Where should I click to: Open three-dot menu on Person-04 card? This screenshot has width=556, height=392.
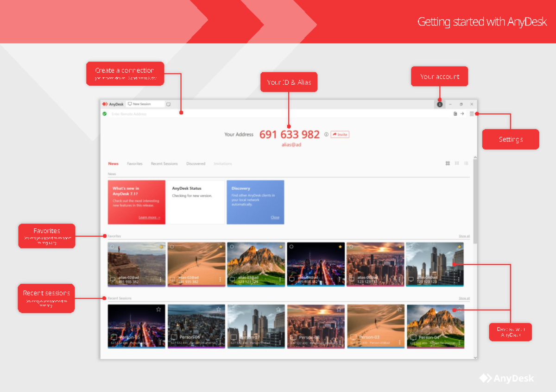[460, 342]
